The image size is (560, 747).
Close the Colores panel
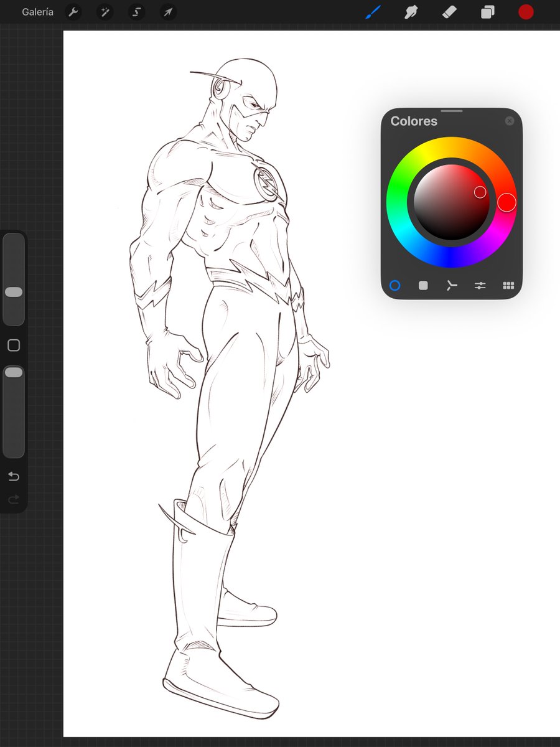510,121
